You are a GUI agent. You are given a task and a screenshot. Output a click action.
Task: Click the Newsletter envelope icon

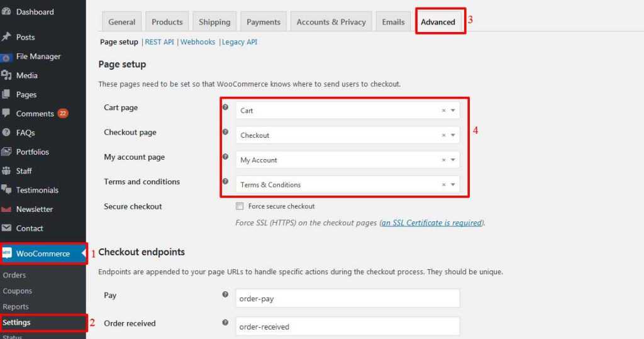coord(6,209)
